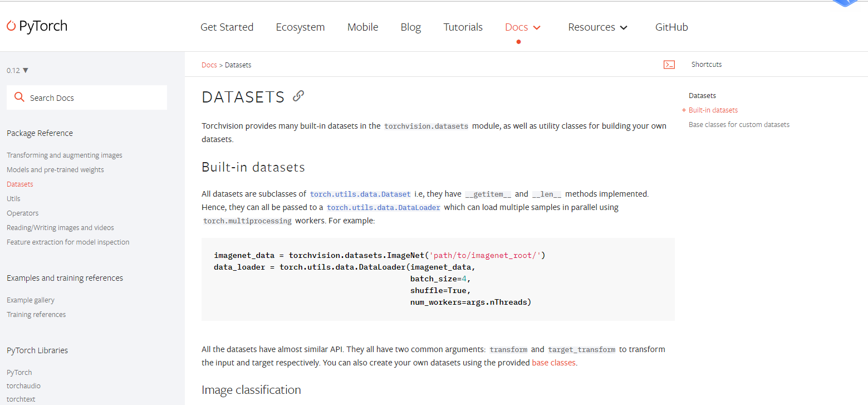Type in the Search Docs field
868x405 pixels.
click(95, 98)
